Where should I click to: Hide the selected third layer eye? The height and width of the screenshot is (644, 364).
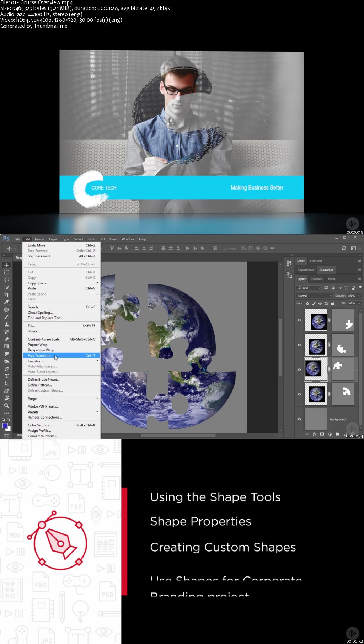299,369
